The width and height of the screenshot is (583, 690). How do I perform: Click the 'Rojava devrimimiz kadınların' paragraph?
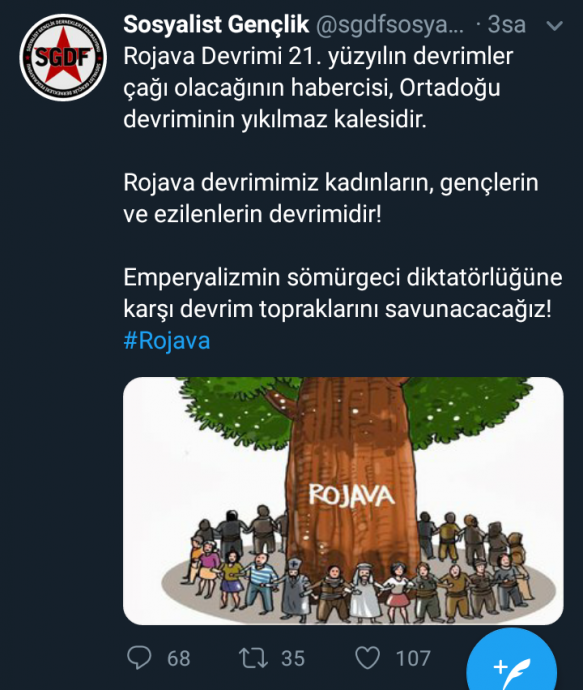click(331, 198)
